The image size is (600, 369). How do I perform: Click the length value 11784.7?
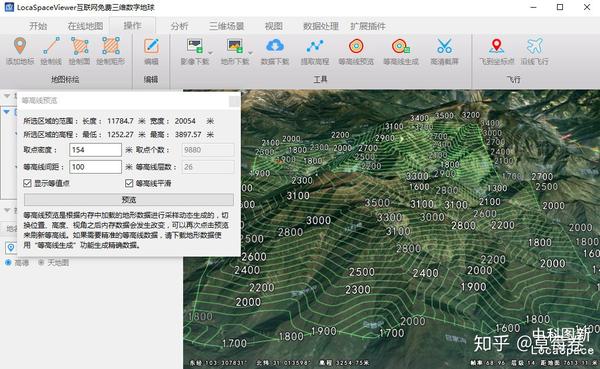pyautogui.click(x=120, y=121)
